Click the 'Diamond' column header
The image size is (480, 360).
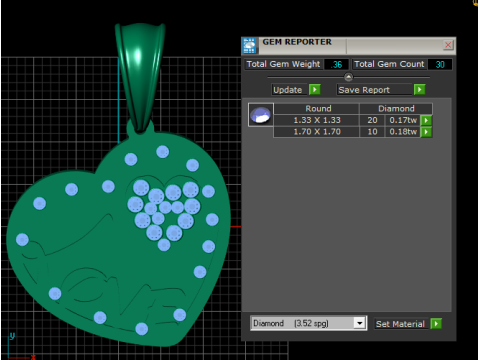tap(396, 109)
